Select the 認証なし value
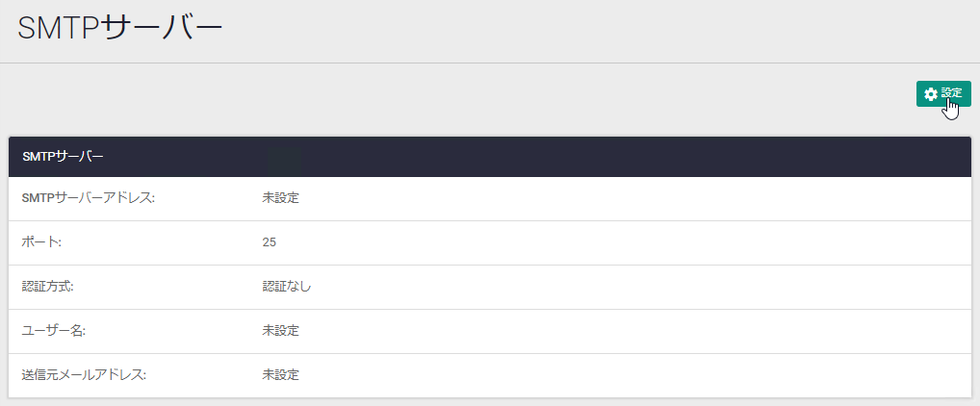The height and width of the screenshot is (406, 980). point(287,287)
